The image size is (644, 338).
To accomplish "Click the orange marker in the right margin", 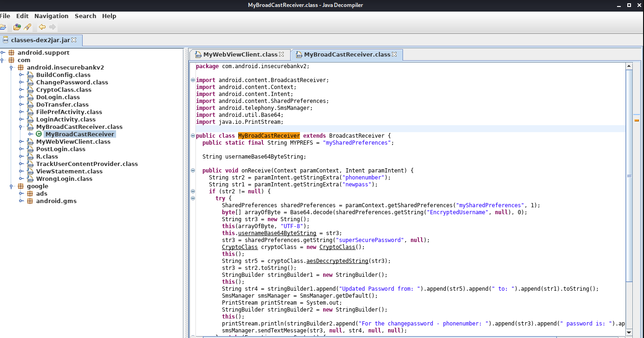I will click(637, 119).
